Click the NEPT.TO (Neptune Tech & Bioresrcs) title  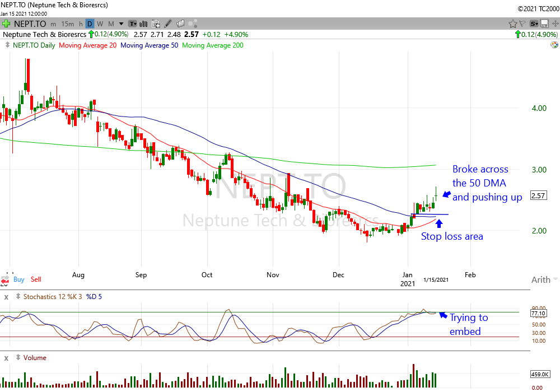pyautogui.click(x=54, y=5)
